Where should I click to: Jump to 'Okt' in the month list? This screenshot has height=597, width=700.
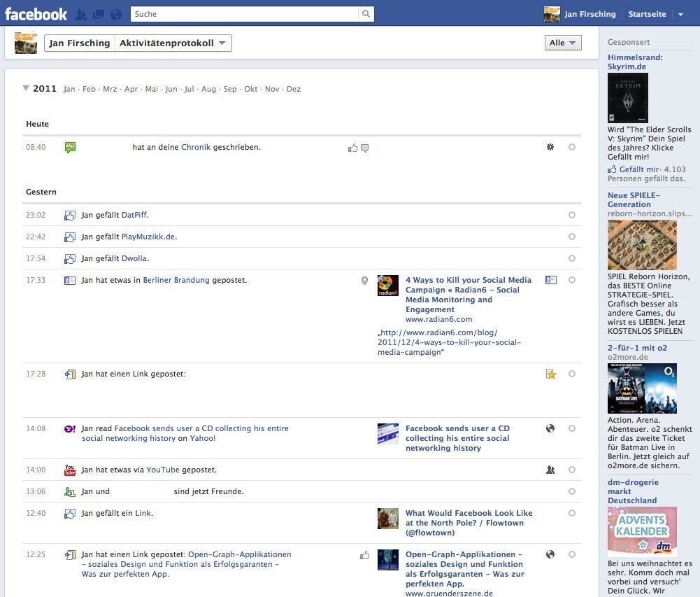pos(251,89)
